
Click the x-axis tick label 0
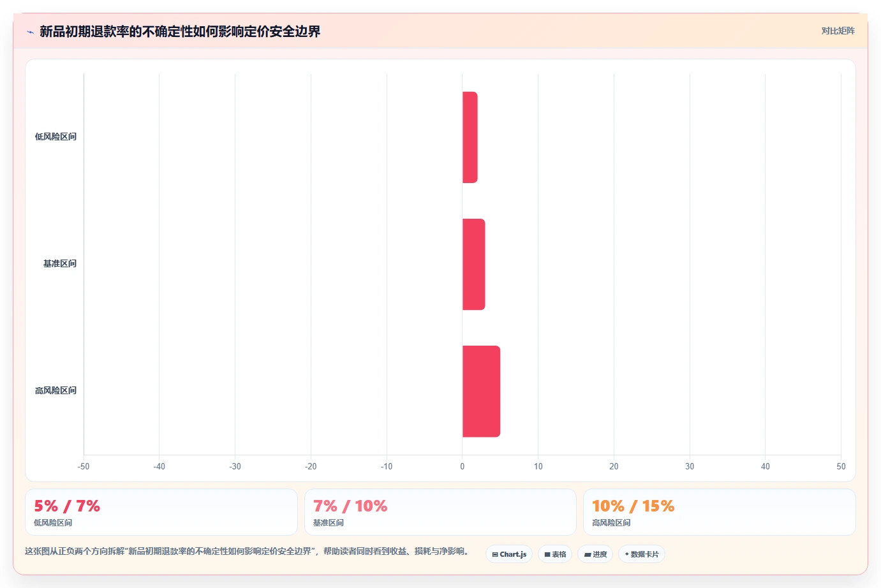coord(463,466)
